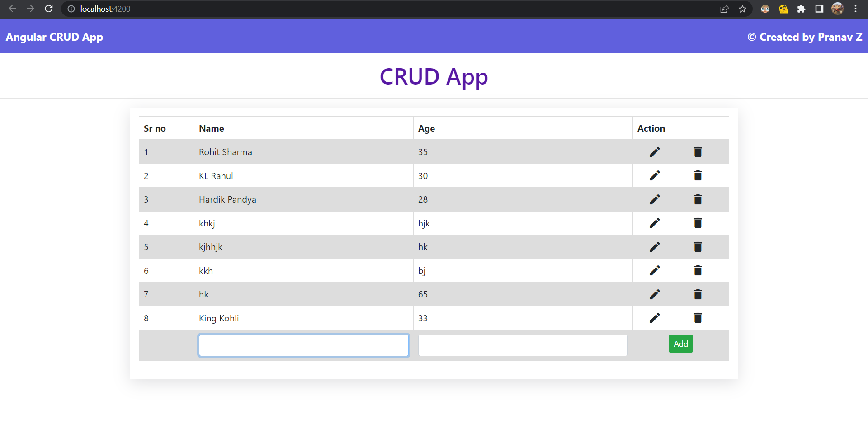868x443 pixels.
Task: Bookmark this page with the star
Action: coord(742,9)
